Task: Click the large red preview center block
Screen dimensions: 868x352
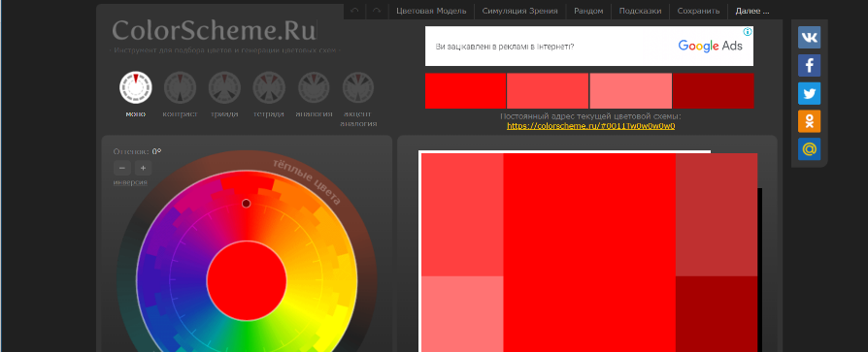Action: (x=589, y=252)
